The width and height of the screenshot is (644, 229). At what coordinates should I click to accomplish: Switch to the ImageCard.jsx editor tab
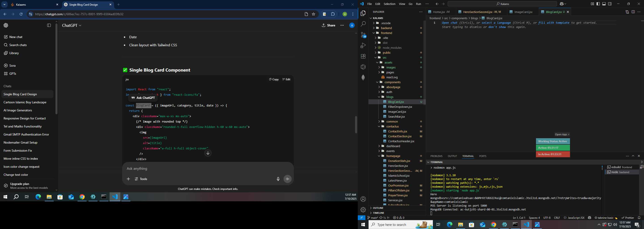coord(523,12)
